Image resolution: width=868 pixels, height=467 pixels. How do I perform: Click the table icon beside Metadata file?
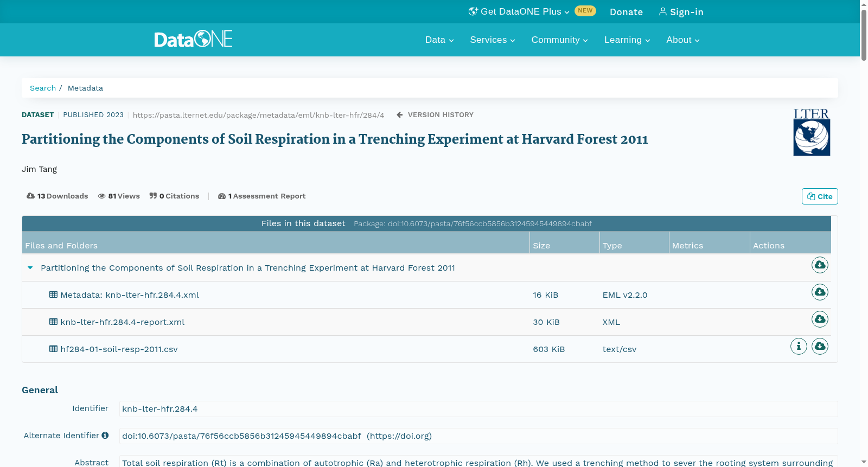53,295
